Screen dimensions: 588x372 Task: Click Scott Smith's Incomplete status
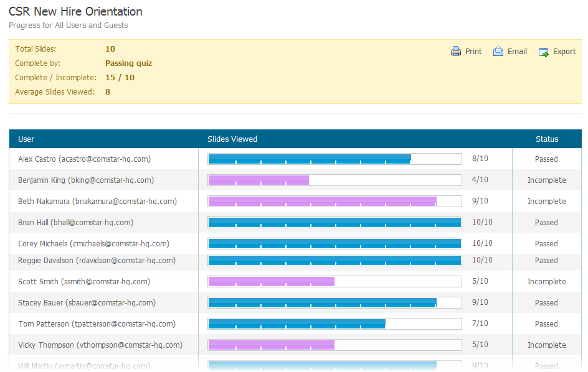(546, 282)
